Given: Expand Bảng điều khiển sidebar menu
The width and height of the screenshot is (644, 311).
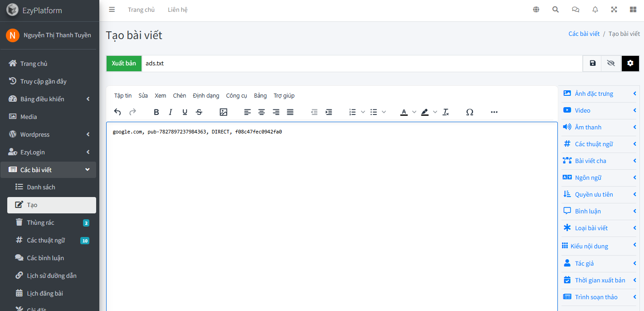Looking at the screenshot, I should (49, 99).
